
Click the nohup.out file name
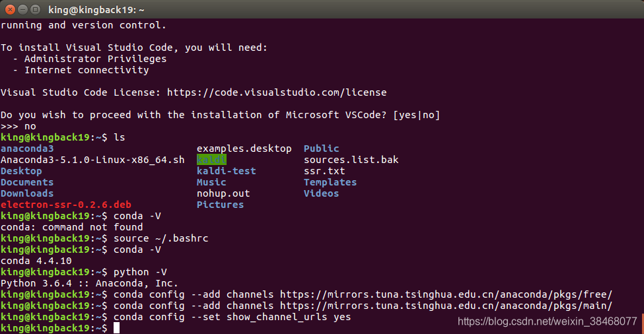point(223,193)
